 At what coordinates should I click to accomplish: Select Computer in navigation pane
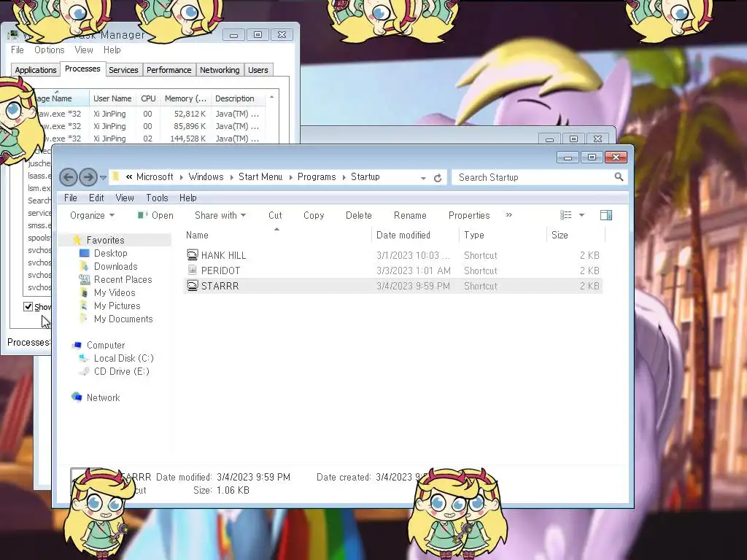point(105,345)
